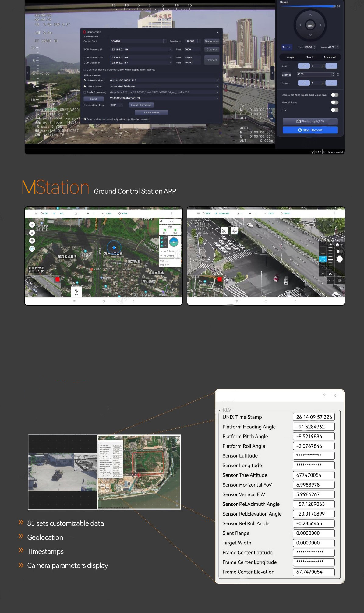
Task: Click the target tracking icon on video view
Action: (224, 231)
